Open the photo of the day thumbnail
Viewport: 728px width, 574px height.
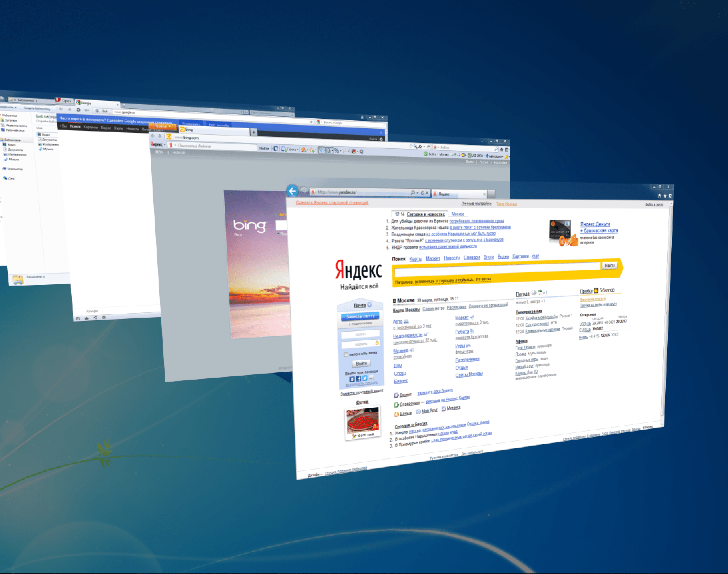click(x=362, y=420)
